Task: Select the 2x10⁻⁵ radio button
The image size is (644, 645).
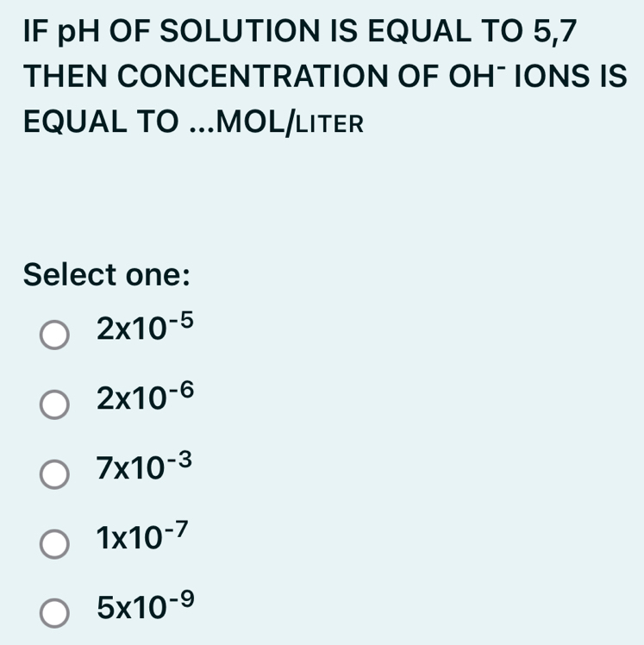Action: [53, 332]
